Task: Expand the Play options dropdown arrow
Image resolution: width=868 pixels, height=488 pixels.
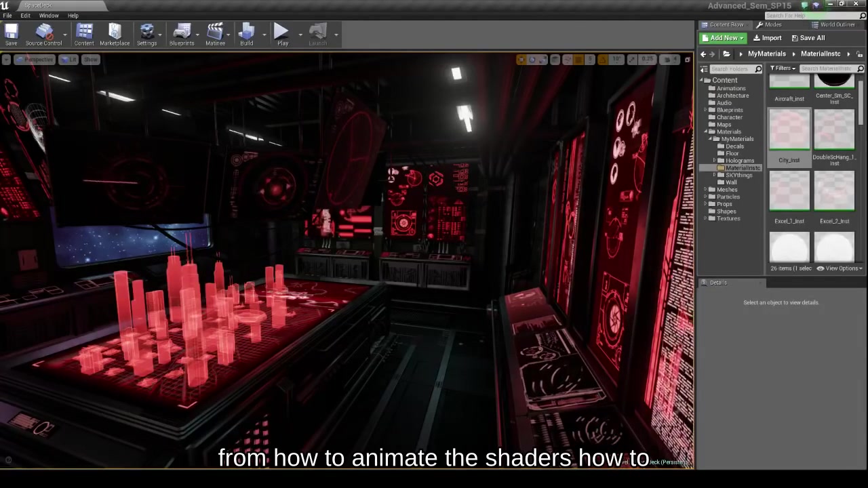Action: coord(300,35)
